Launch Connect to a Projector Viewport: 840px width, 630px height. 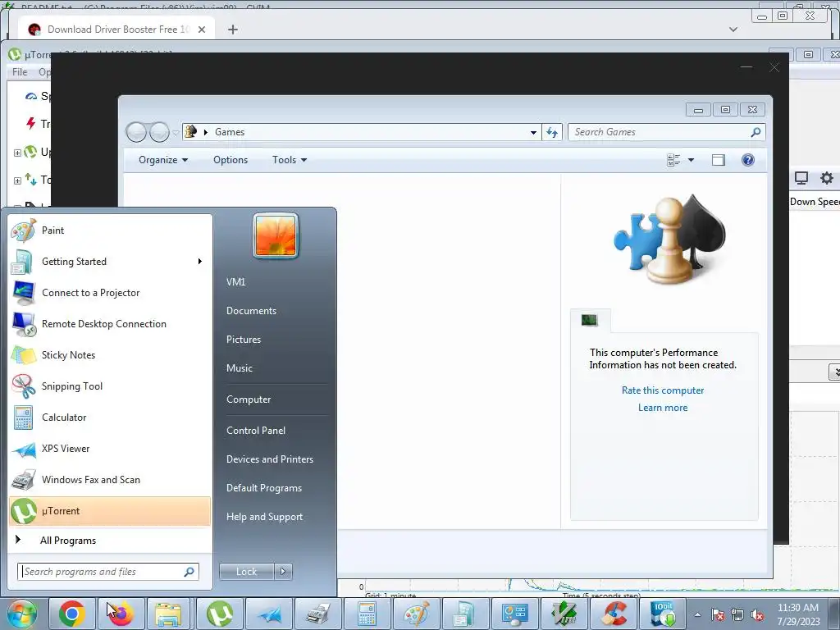pyautogui.click(x=110, y=293)
